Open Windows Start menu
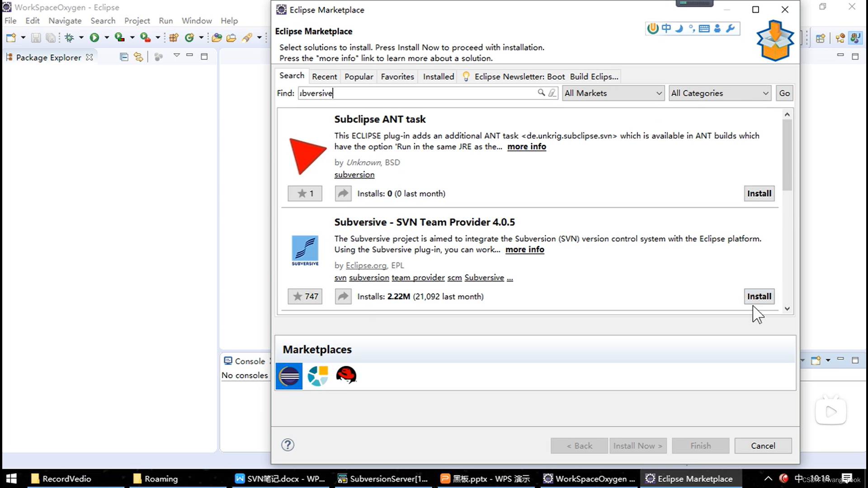 point(11,479)
